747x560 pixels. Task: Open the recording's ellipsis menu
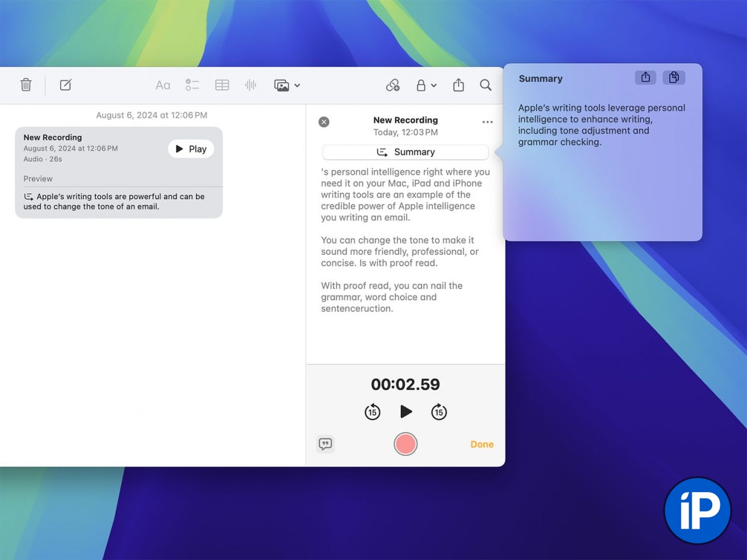coord(488,122)
